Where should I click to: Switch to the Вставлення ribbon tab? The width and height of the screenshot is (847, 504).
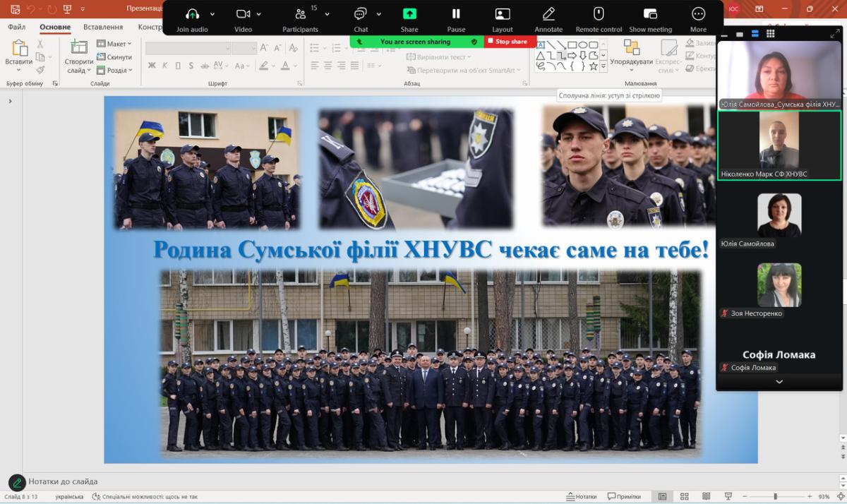pos(103,27)
